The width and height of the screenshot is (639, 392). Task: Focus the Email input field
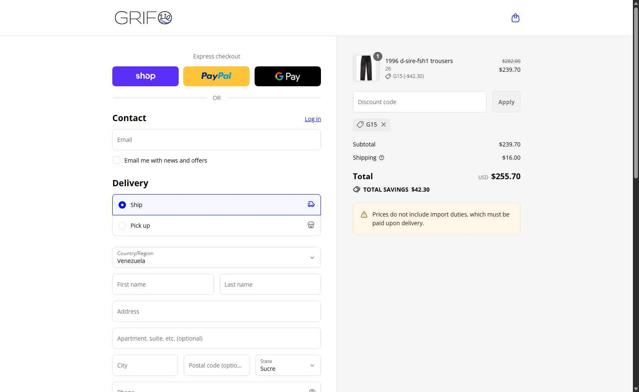pyautogui.click(x=216, y=140)
